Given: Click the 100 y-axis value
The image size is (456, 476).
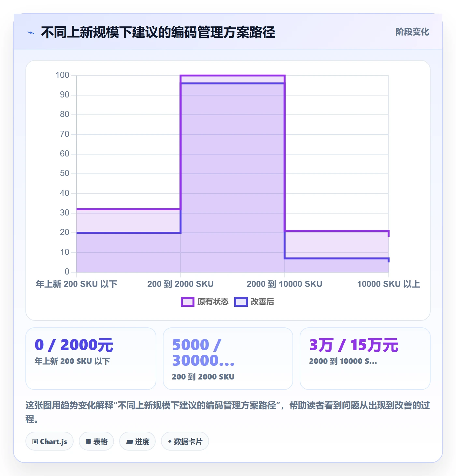Looking at the screenshot, I should tap(62, 75).
